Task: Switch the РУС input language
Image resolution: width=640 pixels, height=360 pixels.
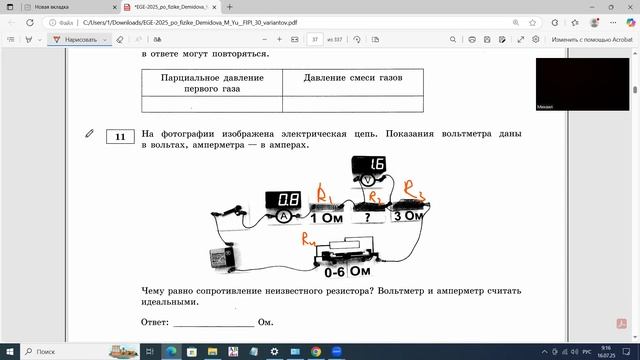Action: tap(587, 352)
